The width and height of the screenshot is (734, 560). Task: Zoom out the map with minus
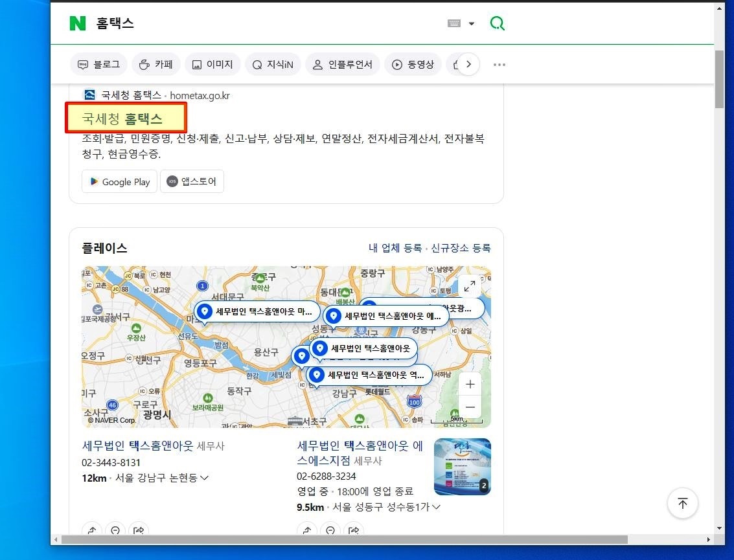point(470,407)
